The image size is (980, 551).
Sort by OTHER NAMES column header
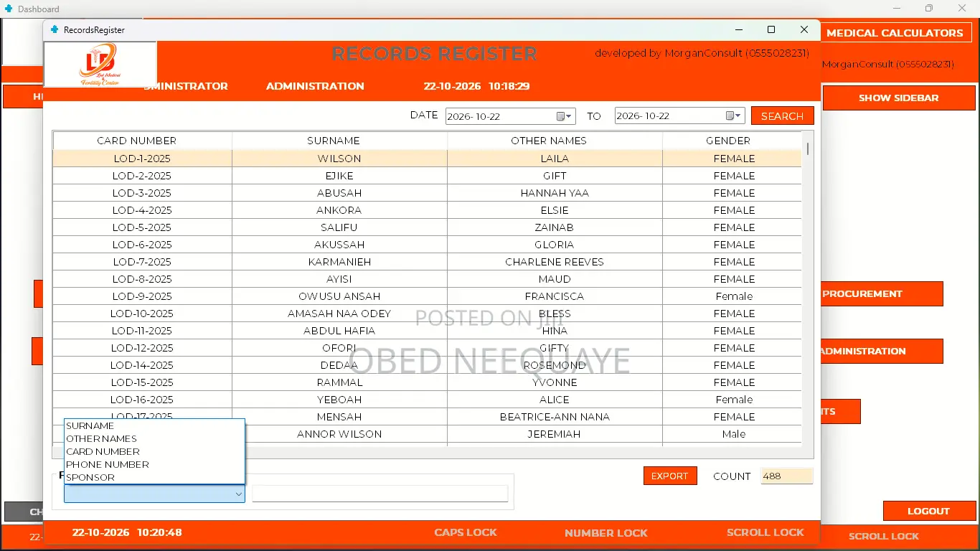coord(555,141)
